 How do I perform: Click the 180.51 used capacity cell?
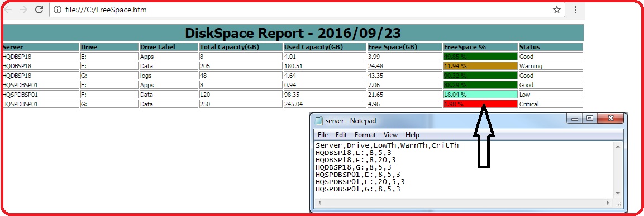pos(325,66)
